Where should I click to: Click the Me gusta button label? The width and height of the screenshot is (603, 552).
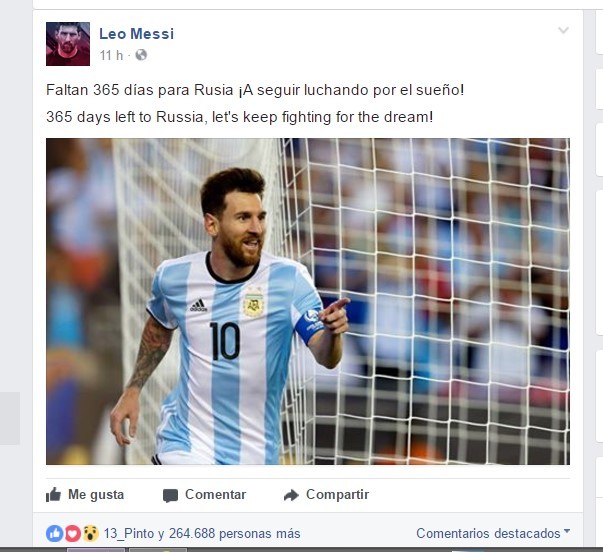pos(96,494)
